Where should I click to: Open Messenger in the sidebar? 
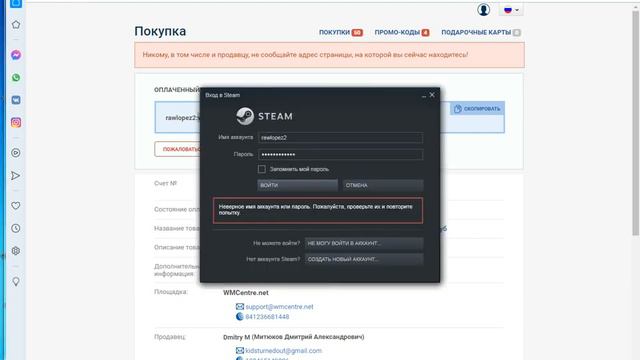point(16,55)
